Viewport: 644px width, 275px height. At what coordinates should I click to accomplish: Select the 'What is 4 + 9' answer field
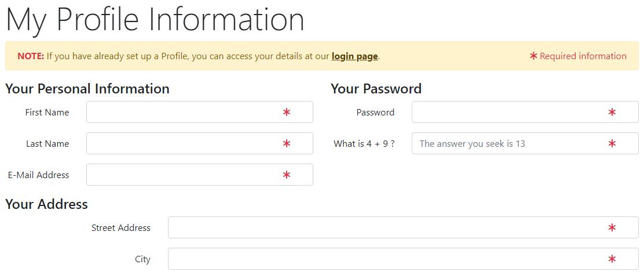tap(525, 143)
